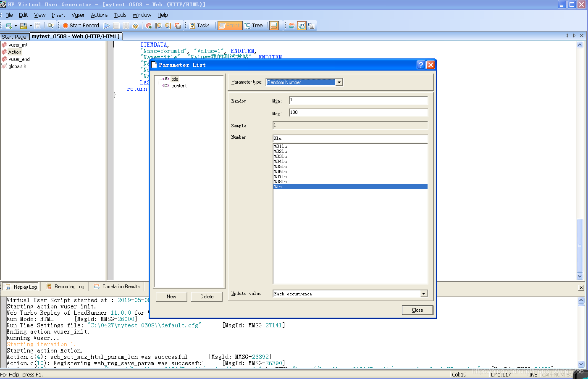588x379 pixels.
Task: Open the New Script dropdown arrow
Action: (16, 26)
